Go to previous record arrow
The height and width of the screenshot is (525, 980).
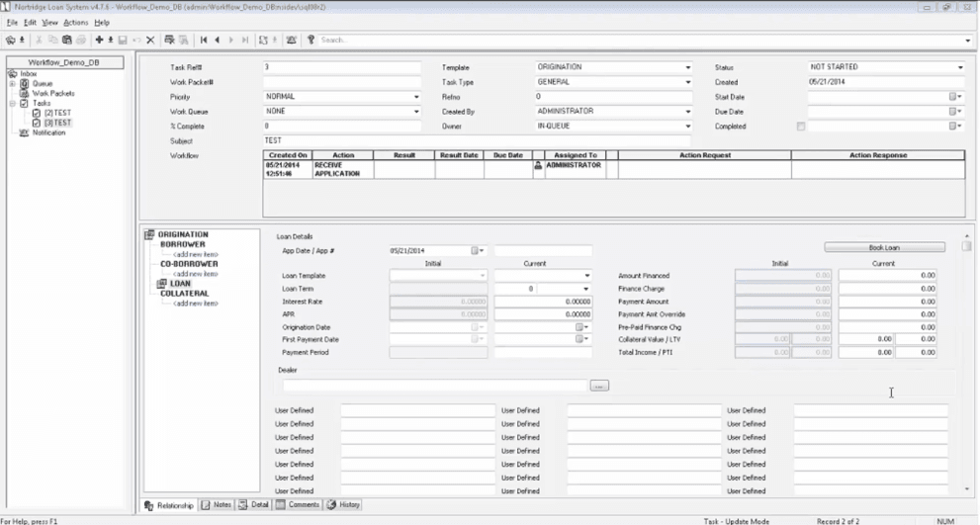pos(218,40)
